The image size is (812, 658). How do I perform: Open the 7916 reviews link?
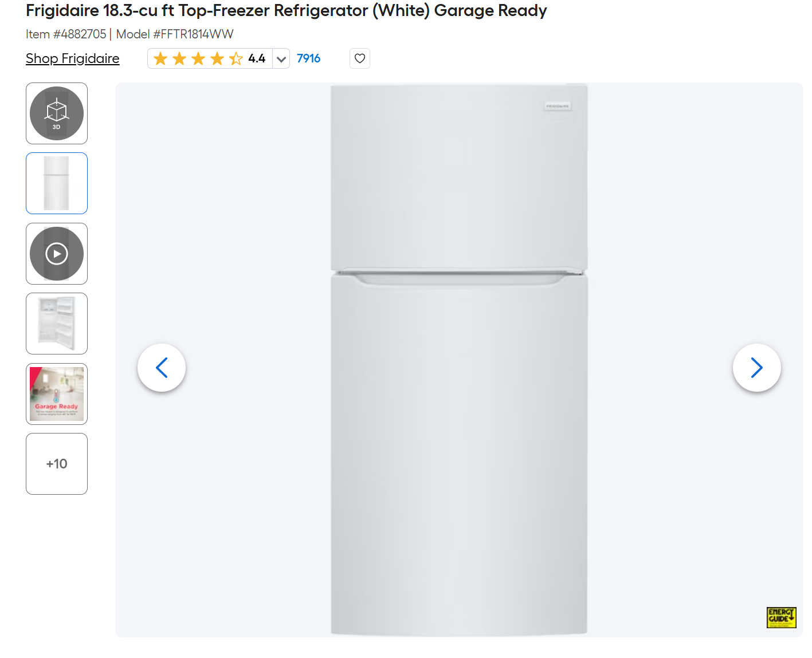coord(308,58)
